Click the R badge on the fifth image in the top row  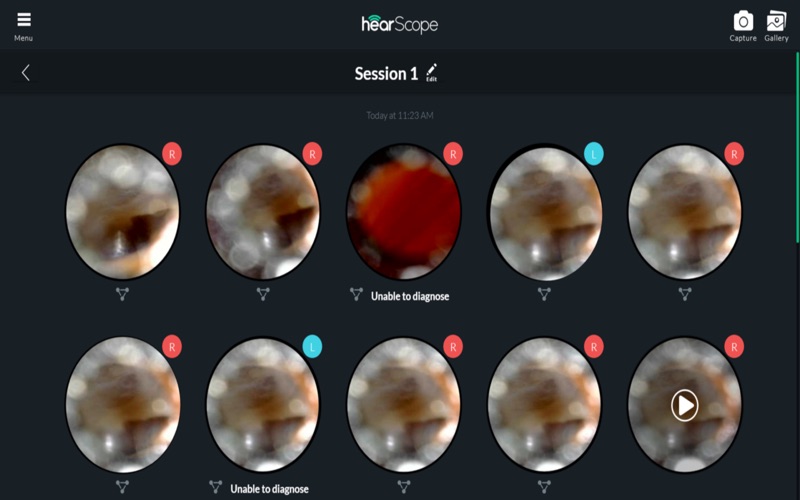[x=734, y=154]
